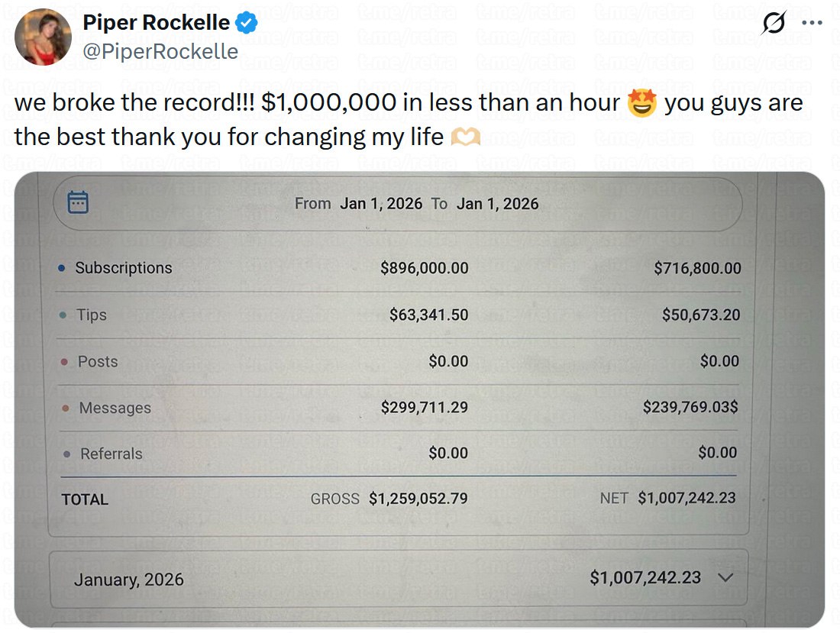Select the From date Jan 1, 2026

(x=380, y=204)
